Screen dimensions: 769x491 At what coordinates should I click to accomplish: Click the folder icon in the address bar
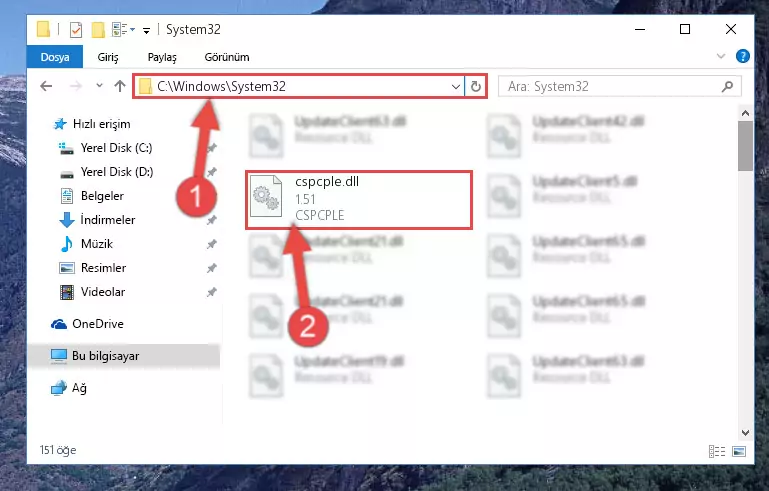pos(146,87)
